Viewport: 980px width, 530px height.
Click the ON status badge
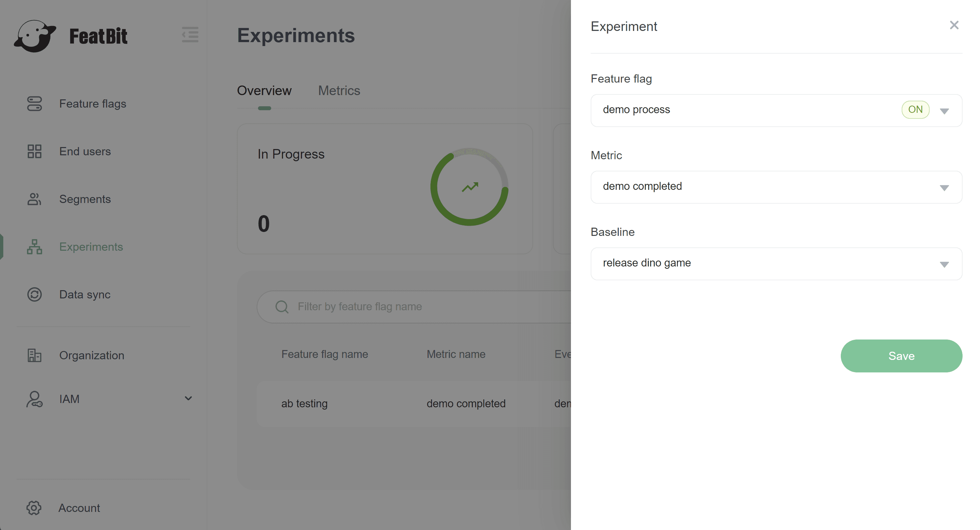tap(915, 110)
